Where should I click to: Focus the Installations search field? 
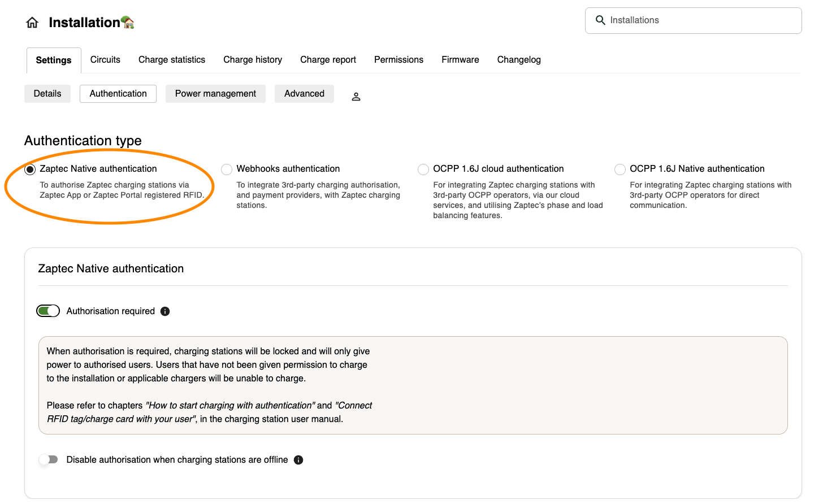[x=701, y=20]
